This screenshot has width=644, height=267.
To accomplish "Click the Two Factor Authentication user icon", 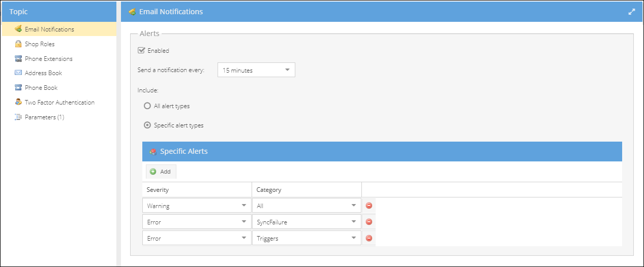I will point(18,102).
